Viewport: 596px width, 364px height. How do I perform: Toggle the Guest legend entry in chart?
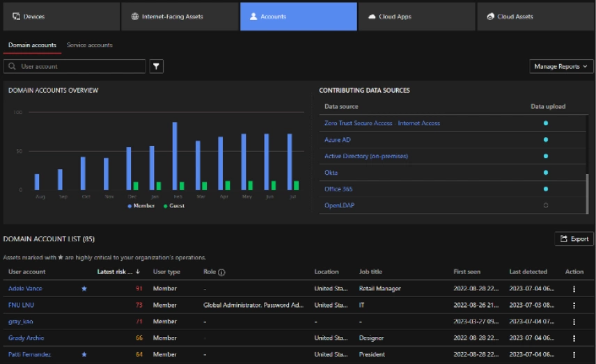(x=173, y=205)
